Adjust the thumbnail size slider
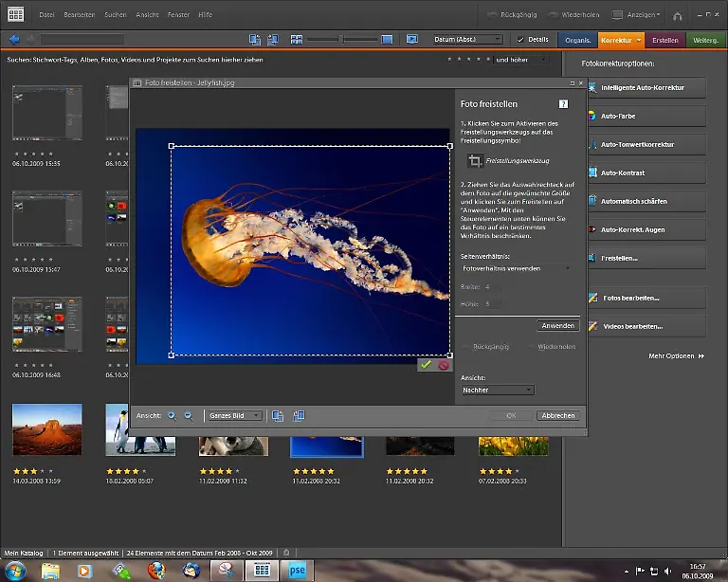Viewport: 728px width, 582px height. click(x=343, y=39)
